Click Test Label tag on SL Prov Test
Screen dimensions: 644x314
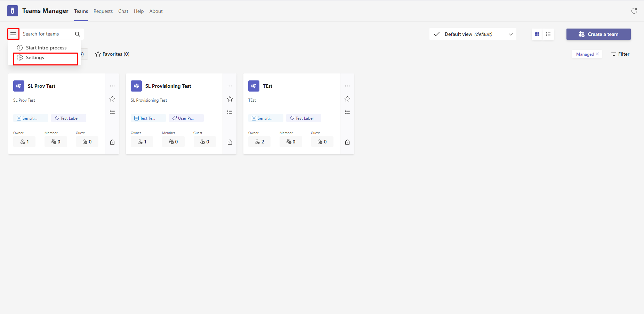point(69,118)
